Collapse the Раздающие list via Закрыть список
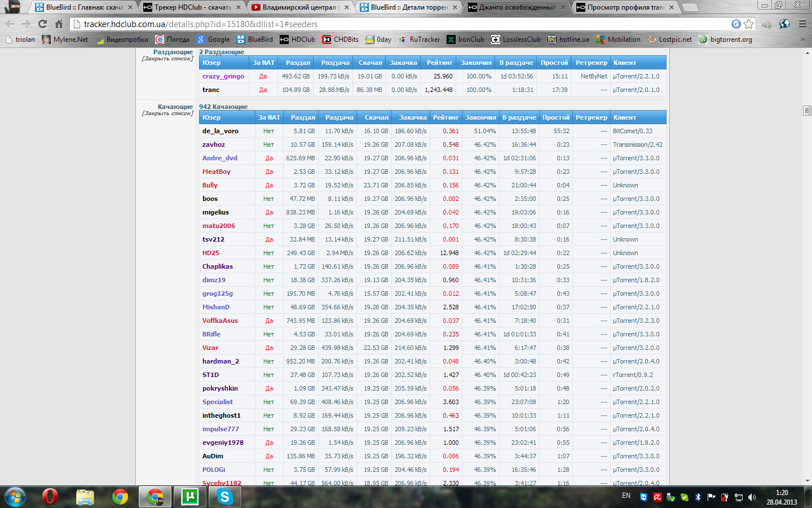Viewport: 812px width, 508px height. (167, 59)
